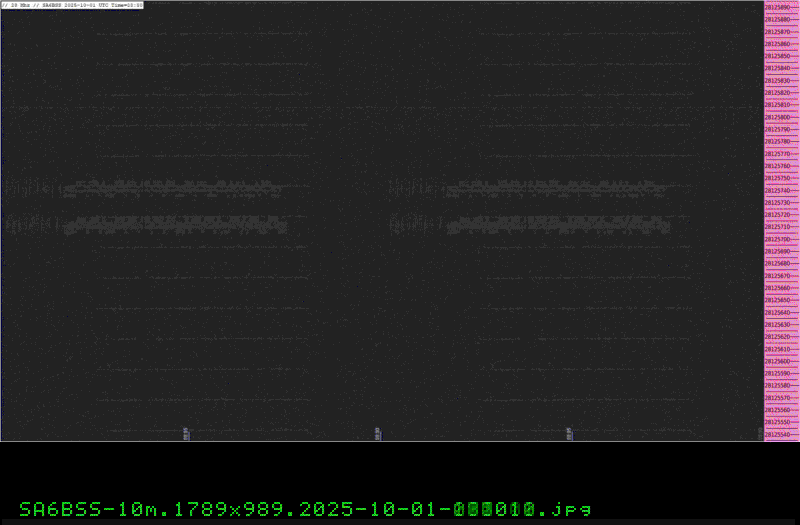Image resolution: width=800 pixels, height=525 pixels.
Task: Click the 28125650 frequency scale label
Action: [776, 300]
